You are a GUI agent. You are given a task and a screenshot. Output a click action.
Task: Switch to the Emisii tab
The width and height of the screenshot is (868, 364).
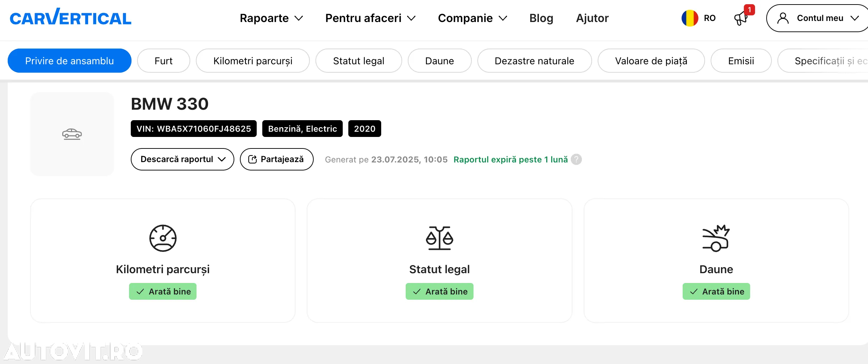pos(741,61)
